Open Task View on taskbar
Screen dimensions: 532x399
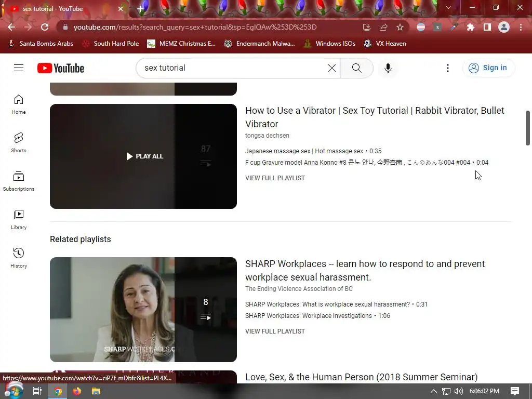coord(37,391)
